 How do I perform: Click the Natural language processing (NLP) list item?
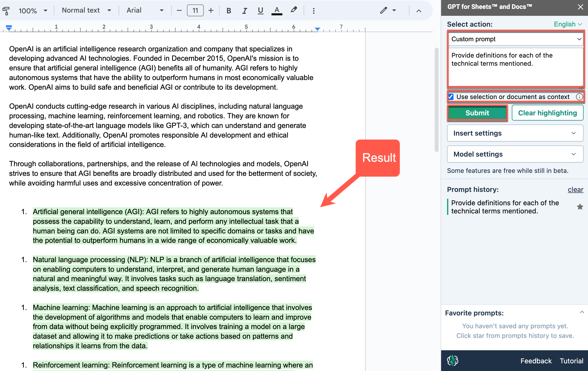(174, 274)
